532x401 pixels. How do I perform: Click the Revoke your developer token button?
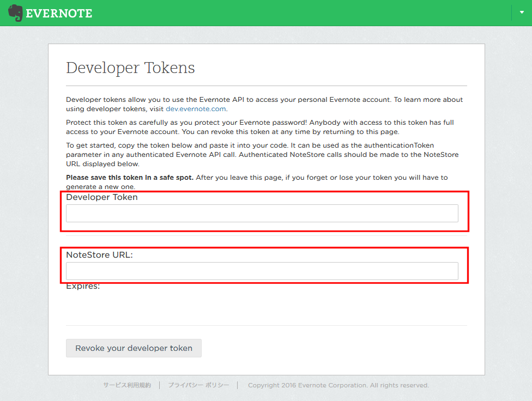click(134, 348)
